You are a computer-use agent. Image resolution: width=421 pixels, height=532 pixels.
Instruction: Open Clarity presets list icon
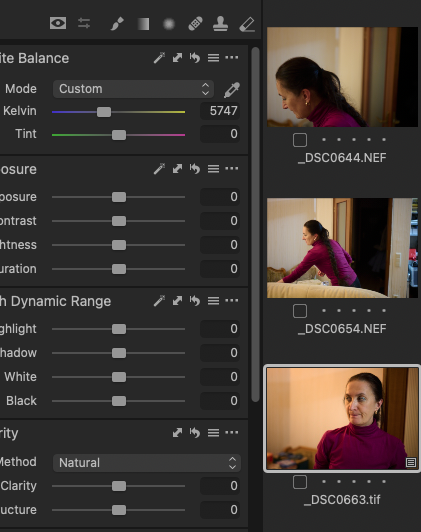coord(213,433)
